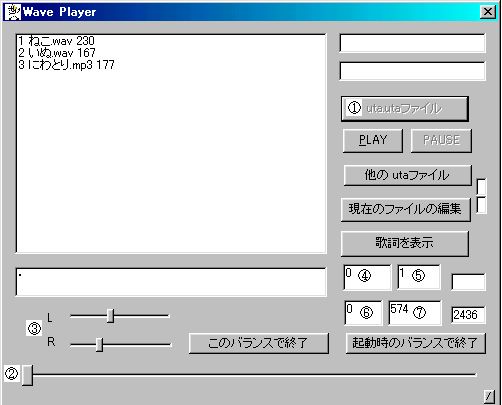Select にわとり.mp3 in the playlist
502x405 pixels.
66,65
